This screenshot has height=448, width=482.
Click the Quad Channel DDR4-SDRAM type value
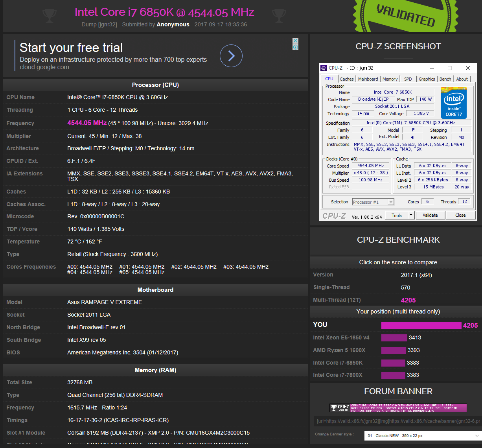[x=115, y=395]
